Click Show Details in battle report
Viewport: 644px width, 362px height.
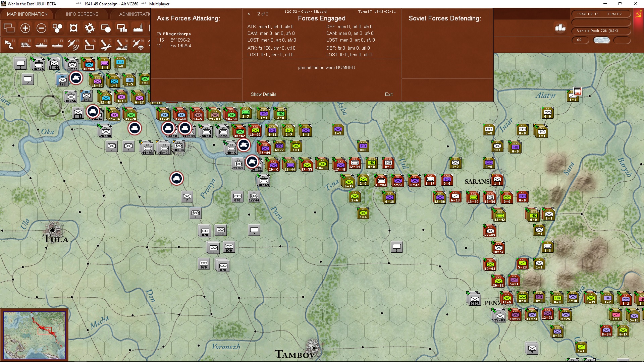click(263, 94)
